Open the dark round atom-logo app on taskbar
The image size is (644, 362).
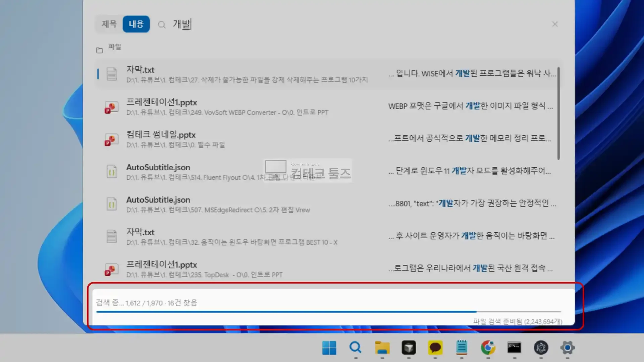pos(541,348)
